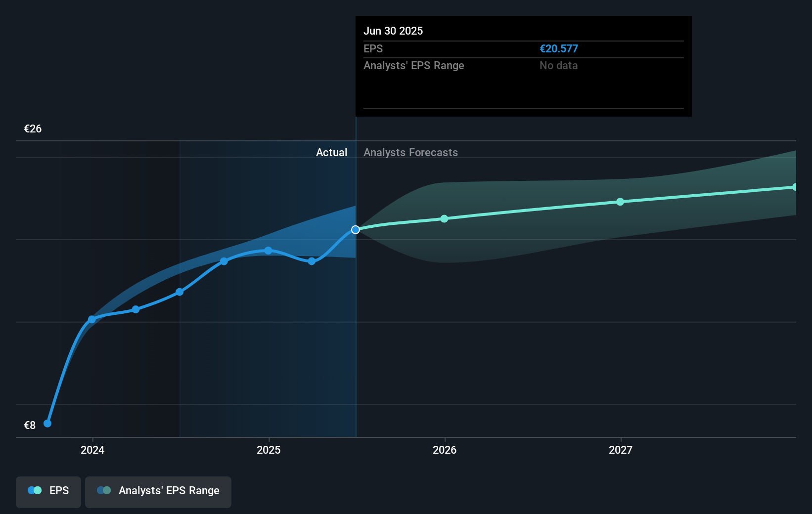
Task: Click the 'Jun 30 2025' tooltip date
Action: click(x=393, y=31)
